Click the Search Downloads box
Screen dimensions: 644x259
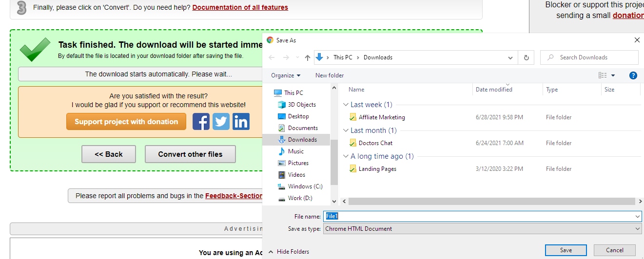(589, 57)
